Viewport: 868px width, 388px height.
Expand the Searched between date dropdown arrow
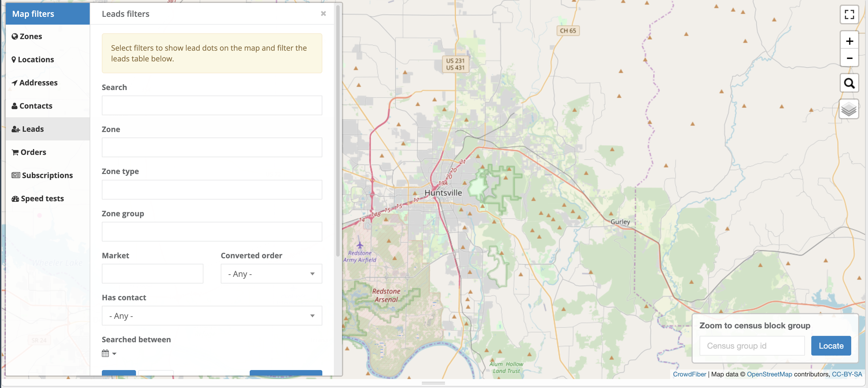tap(114, 354)
